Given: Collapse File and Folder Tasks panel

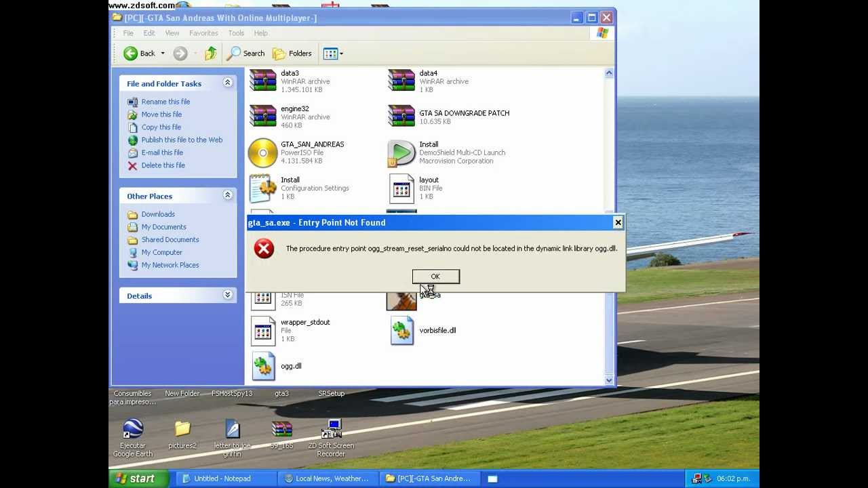Looking at the screenshot, I should (x=228, y=83).
